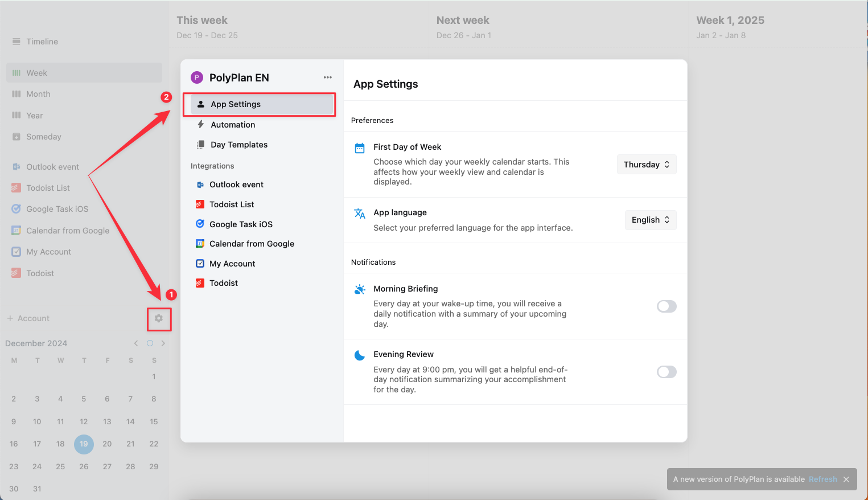Screen dimensions: 868x500
Task: Select Automation in the settings menu
Action: pos(233,125)
